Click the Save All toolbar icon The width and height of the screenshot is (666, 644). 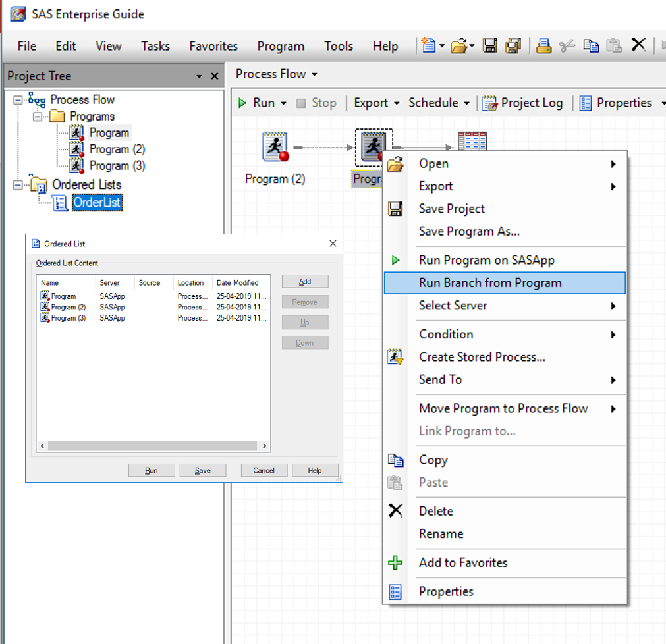513,45
